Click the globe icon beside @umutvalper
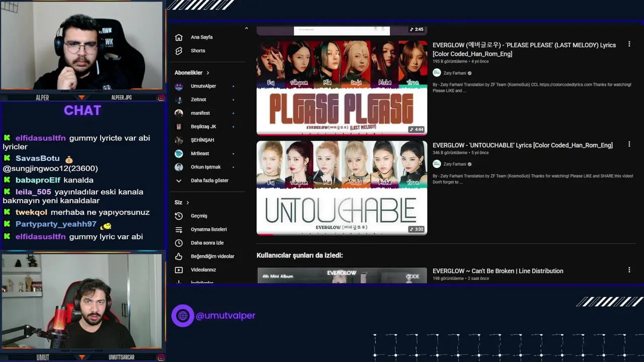The image size is (644, 362). pos(183,316)
